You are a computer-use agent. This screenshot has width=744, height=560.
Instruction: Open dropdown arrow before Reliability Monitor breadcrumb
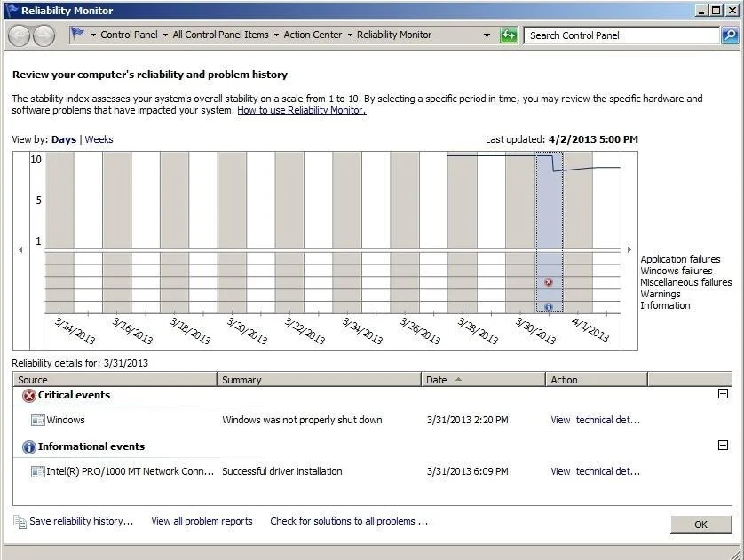coord(350,35)
